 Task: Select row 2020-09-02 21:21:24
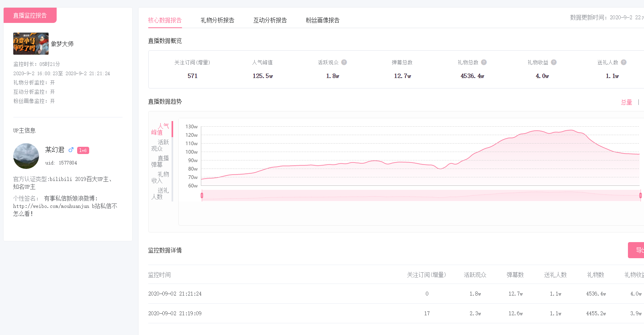[396, 294]
